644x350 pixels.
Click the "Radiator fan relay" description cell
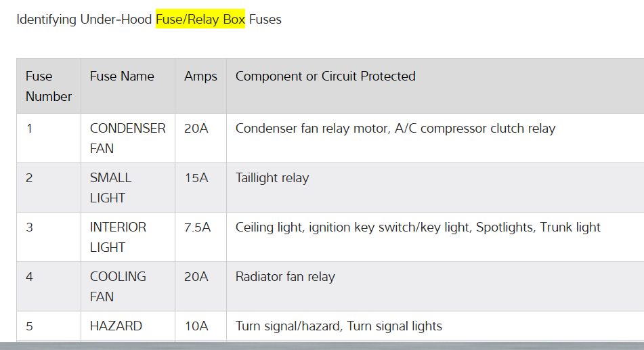285,276
